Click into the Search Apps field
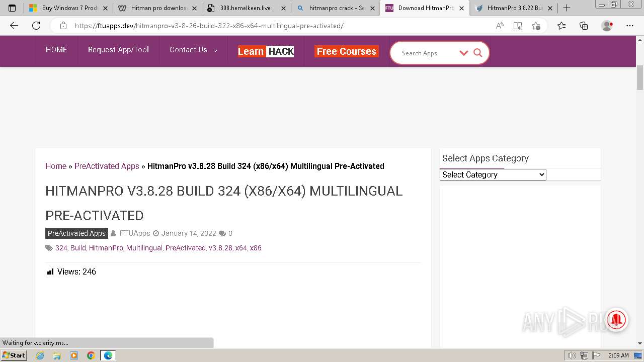This screenshot has width=644, height=362. [x=428, y=53]
